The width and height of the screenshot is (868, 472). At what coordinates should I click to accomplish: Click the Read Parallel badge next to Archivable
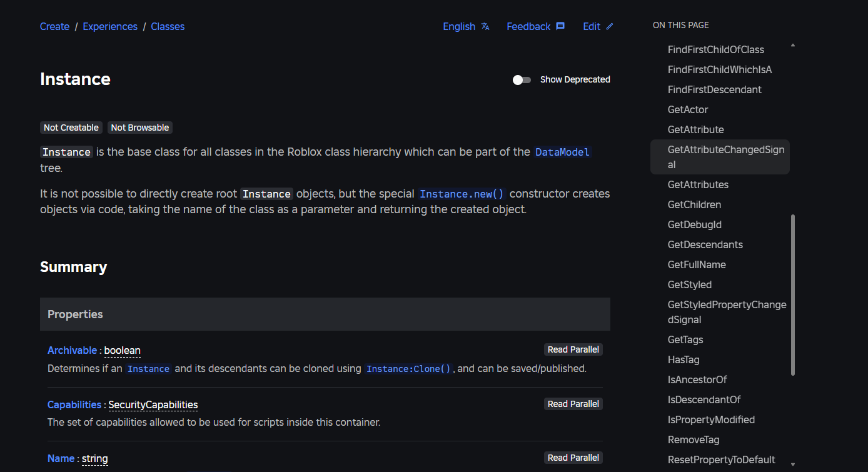pyautogui.click(x=573, y=349)
